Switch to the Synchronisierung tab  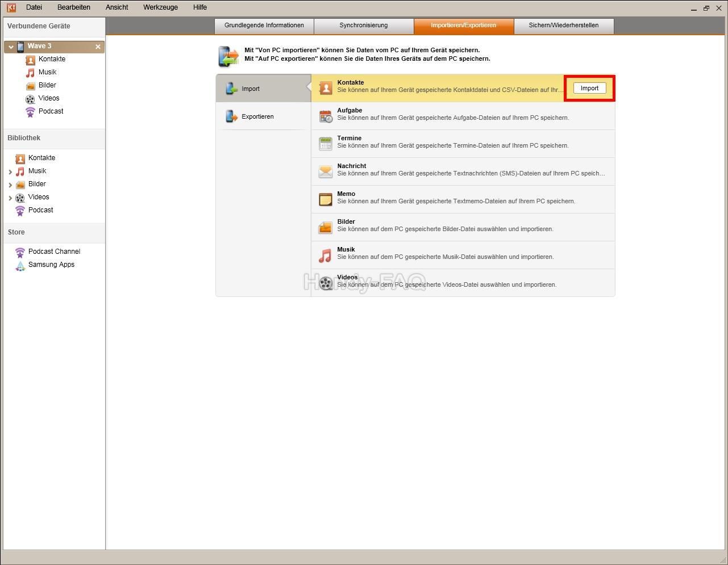coord(364,26)
